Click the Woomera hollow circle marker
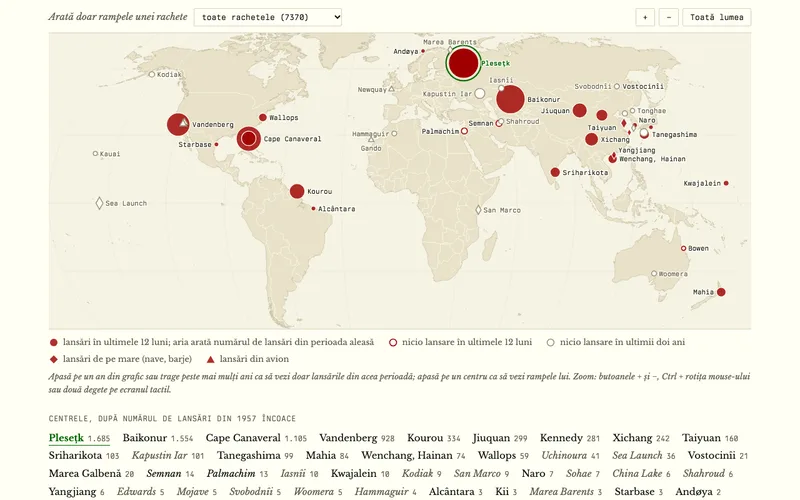The image size is (800, 500). pyautogui.click(x=654, y=274)
